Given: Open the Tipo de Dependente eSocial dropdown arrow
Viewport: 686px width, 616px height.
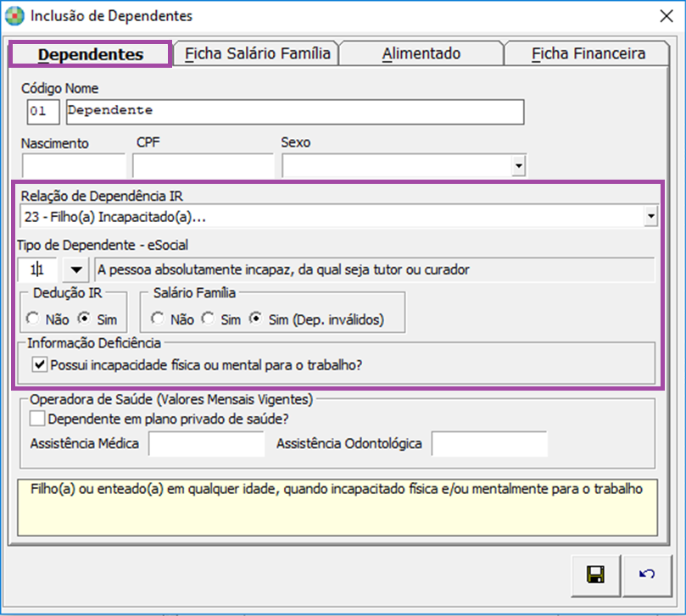Looking at the screenshot, I should (x=76, y=269).
